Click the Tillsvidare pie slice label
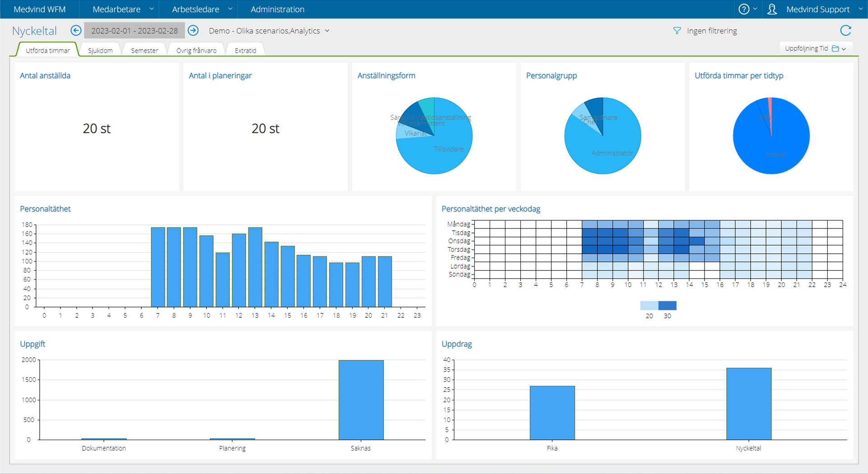Screen dimensions: 868x474 click(448, 149)
